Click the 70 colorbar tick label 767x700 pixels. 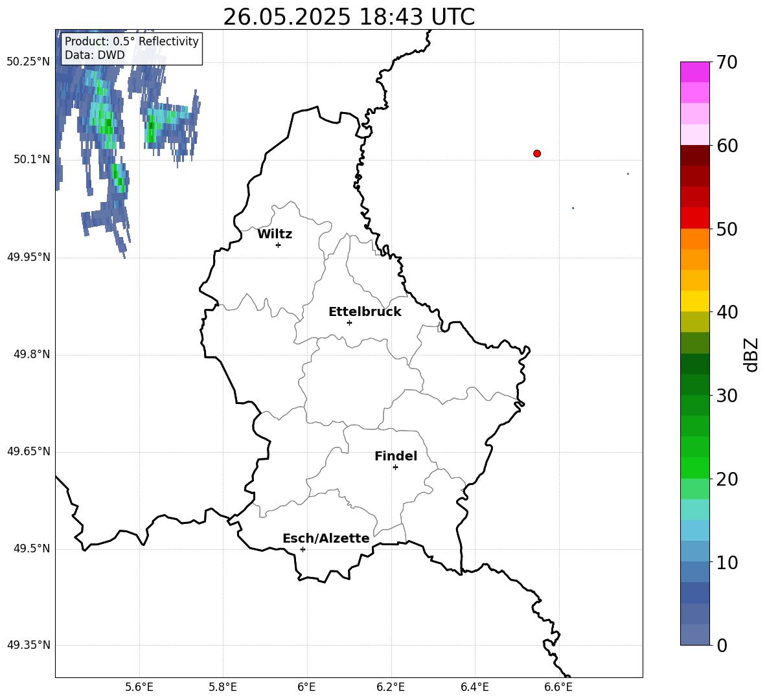(727, 62)
